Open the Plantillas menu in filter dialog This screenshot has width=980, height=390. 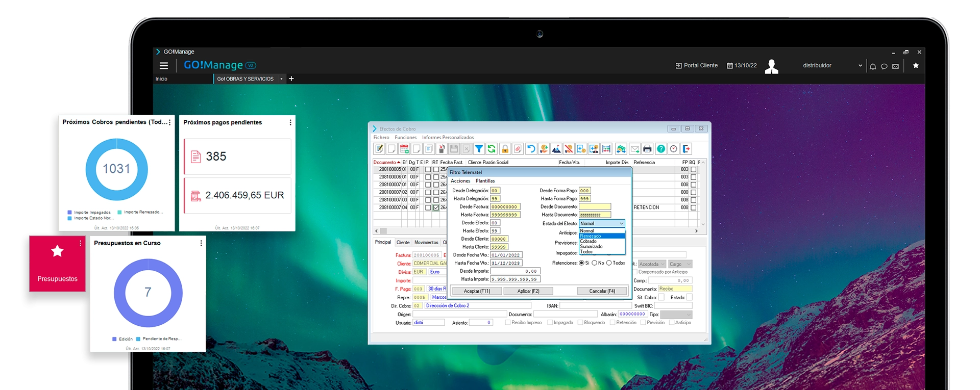(485, 181)
